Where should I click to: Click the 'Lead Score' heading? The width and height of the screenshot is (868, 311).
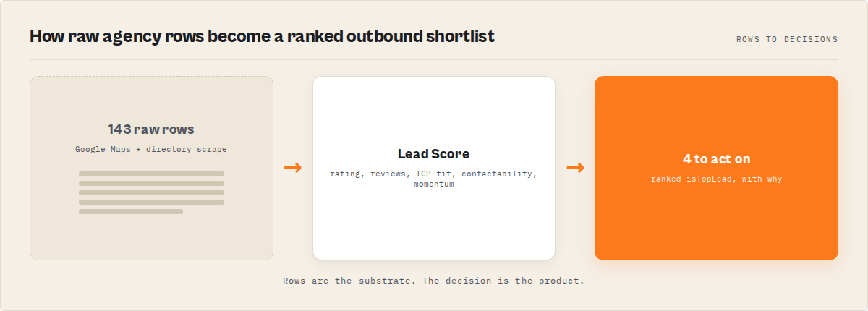(433, 154)
